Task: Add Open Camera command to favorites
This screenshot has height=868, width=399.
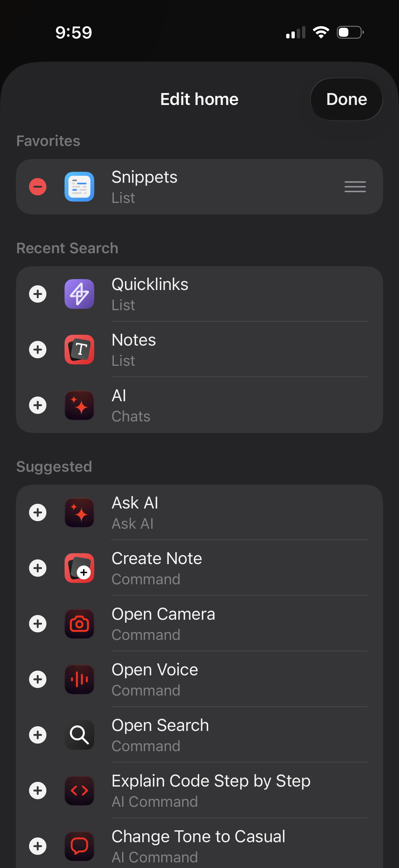Action: click(x=38, y=624)
